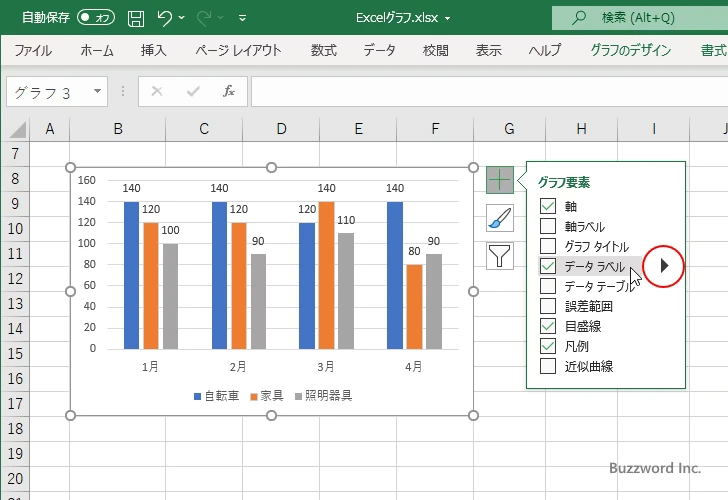Toggle the 自動保存 AutoSave switch
Viewport: 728px width, 500px height.
tap(96, 18)
